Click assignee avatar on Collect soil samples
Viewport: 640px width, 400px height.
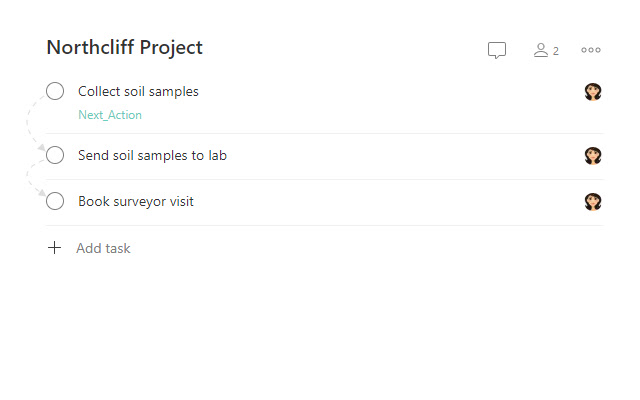click(593, 92)
